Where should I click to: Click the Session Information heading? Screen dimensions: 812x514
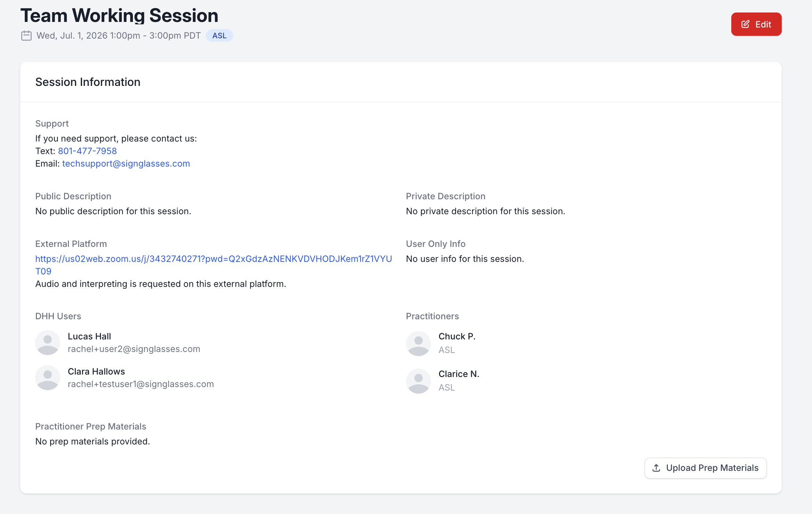coord(88,82)
